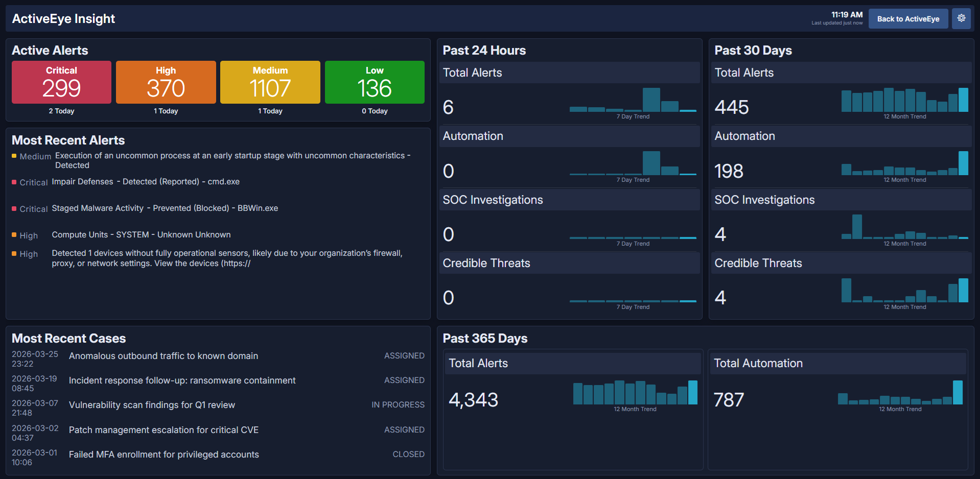Click the Critical marker beside Staged Malware Activity
The image size is (980, 479).
tap(13, 208)
